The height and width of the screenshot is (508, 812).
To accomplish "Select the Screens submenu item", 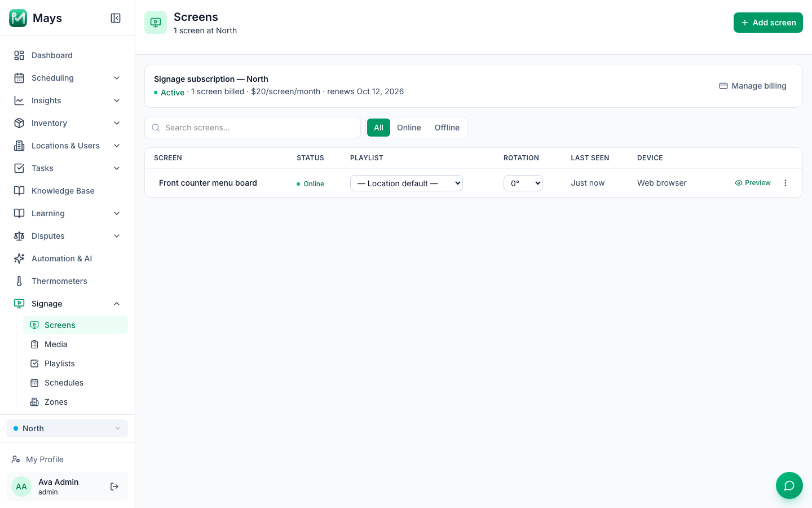I will [x=76, y=325].
